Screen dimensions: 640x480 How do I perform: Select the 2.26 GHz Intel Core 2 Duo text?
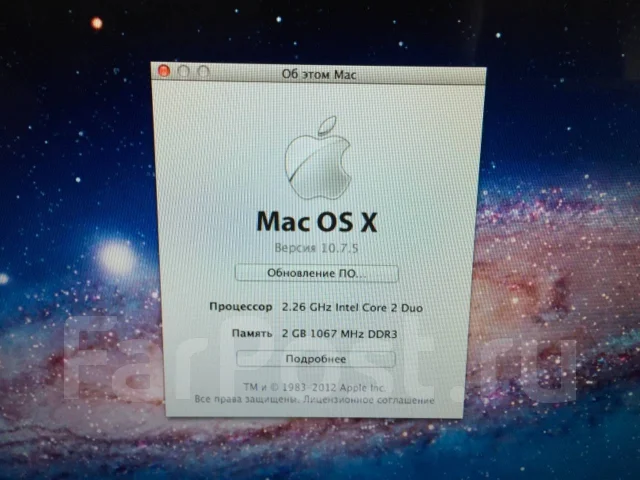click(352, 307)
